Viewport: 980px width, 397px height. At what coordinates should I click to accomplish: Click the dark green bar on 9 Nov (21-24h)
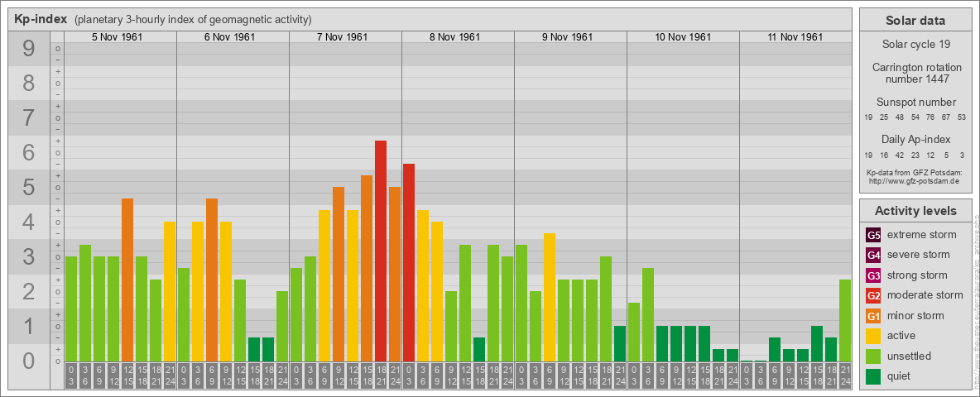pos(619,343)
